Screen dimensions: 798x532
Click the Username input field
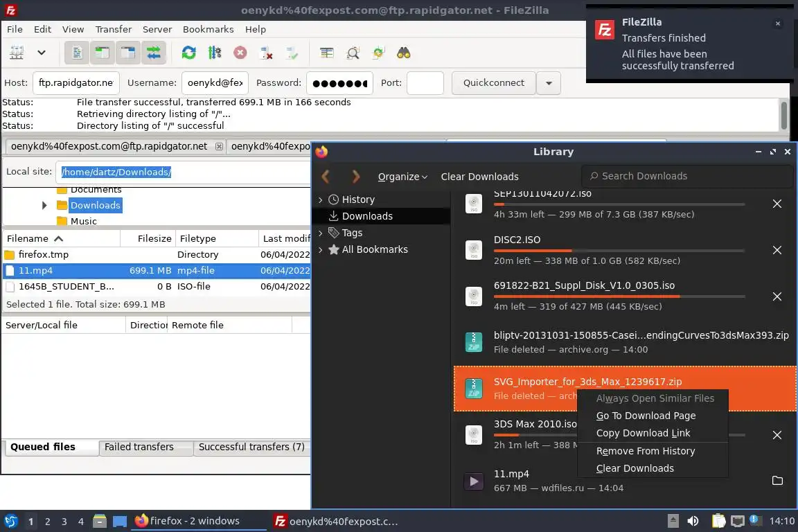(x=215, y=83)
